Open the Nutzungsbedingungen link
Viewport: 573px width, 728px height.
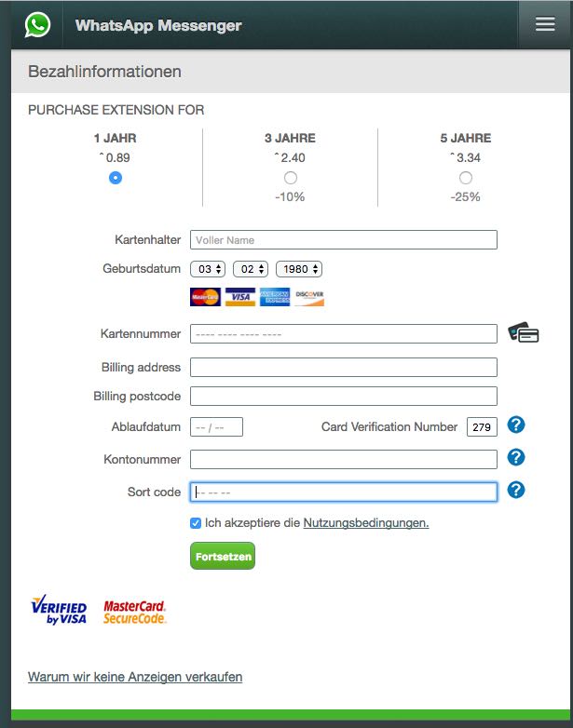click(366, 523)
